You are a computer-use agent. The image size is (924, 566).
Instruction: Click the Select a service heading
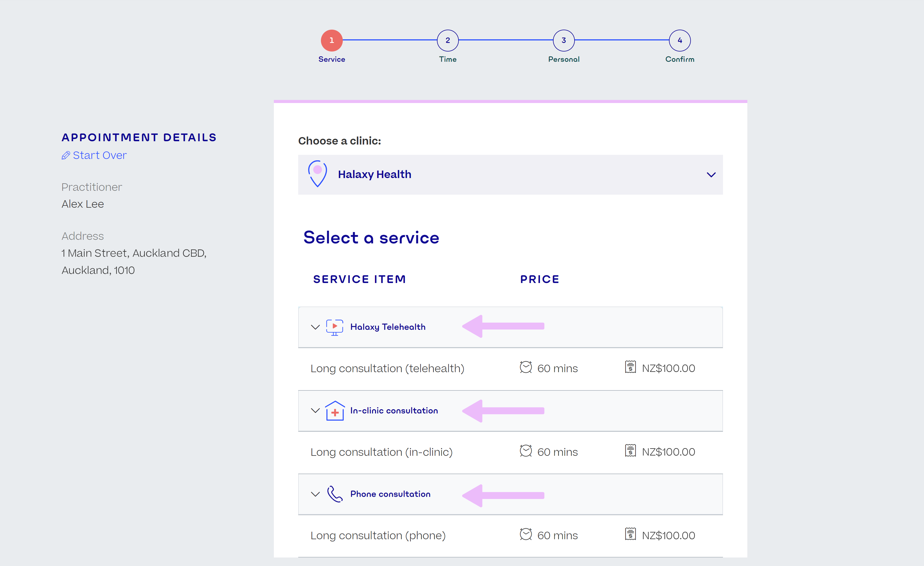(371, 237)
